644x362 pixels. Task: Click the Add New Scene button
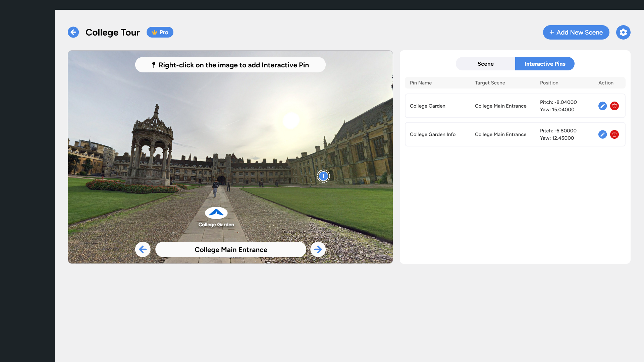coord(576,32)
